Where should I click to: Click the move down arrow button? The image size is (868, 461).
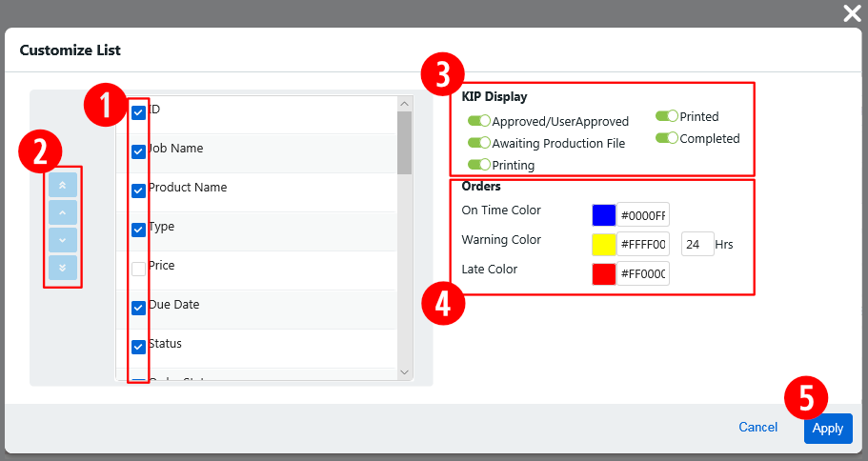[62, 240]
